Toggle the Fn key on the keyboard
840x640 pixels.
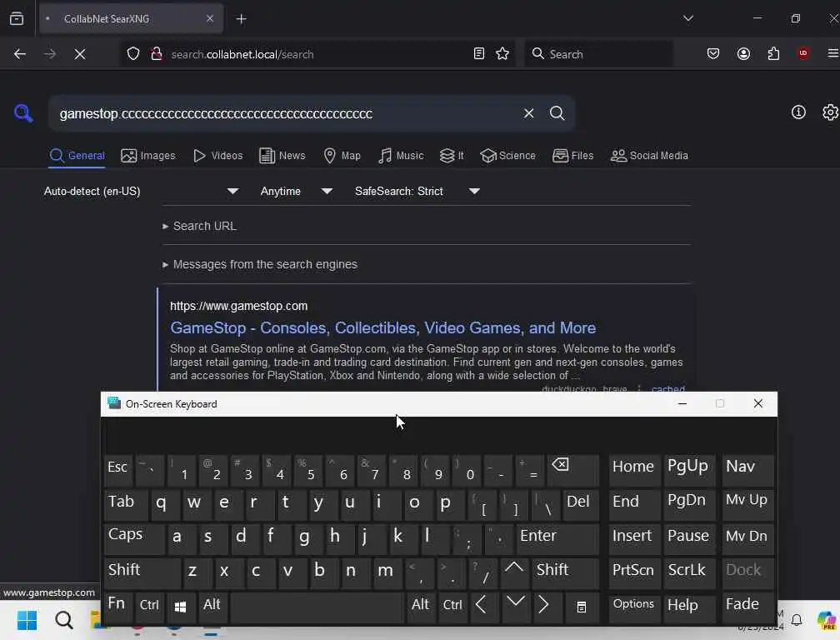point(117,607)
